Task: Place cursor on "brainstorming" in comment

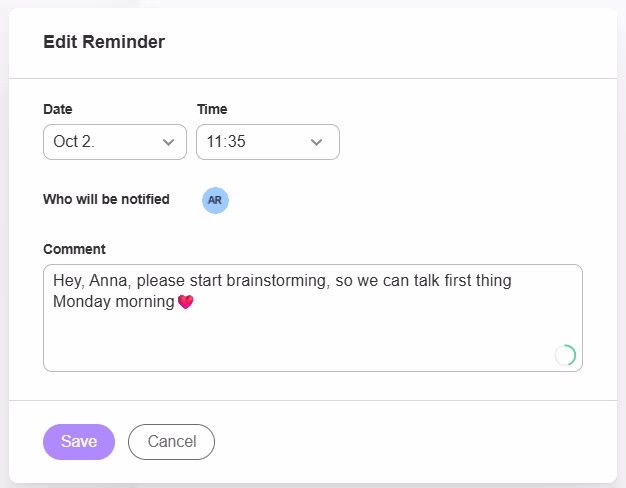Action: (x=277, y=281)
